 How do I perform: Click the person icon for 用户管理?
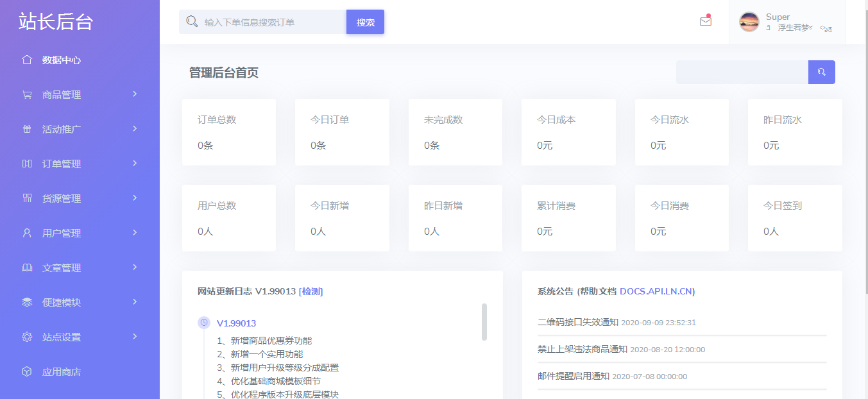pos(27,233)
